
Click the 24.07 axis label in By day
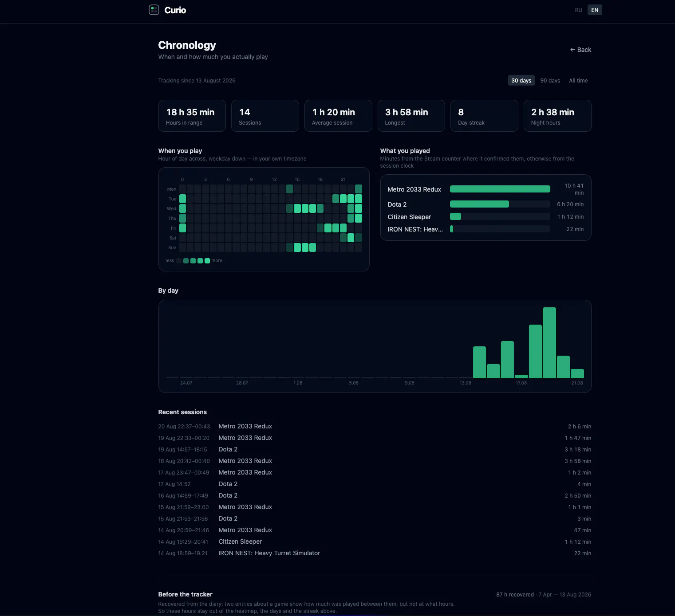[x=186, y=383]
